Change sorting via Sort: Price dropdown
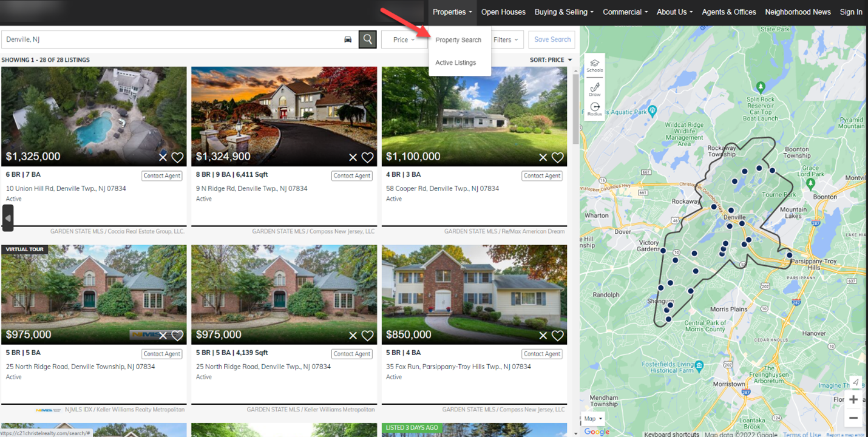868x437 pixels. click(x=550, y=59)
